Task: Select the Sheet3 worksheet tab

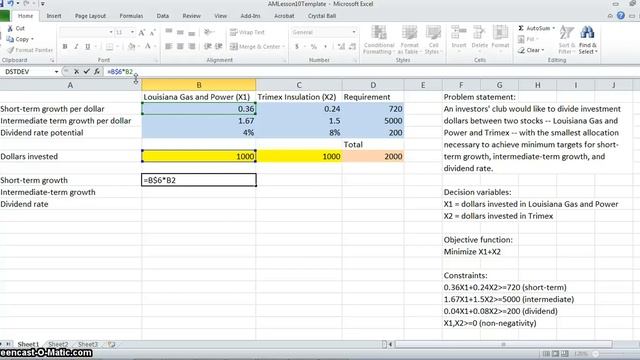Action: coord(88,344)
